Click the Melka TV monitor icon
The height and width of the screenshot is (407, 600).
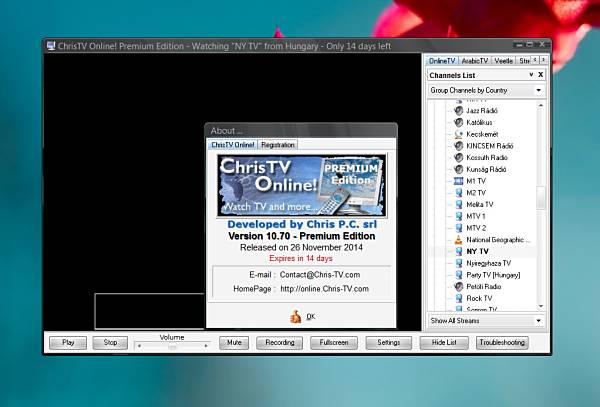458,204
